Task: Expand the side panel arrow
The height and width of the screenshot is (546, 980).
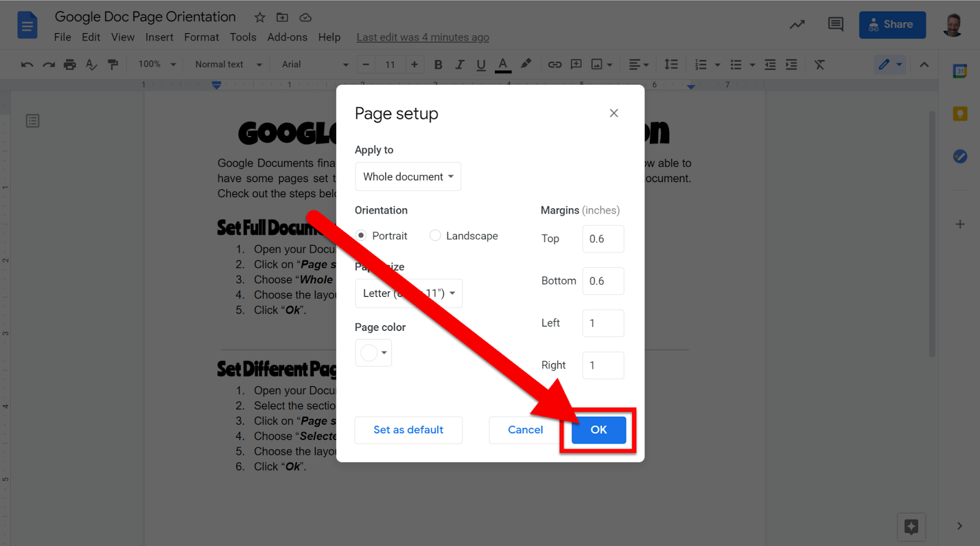Action: point(960,526)
